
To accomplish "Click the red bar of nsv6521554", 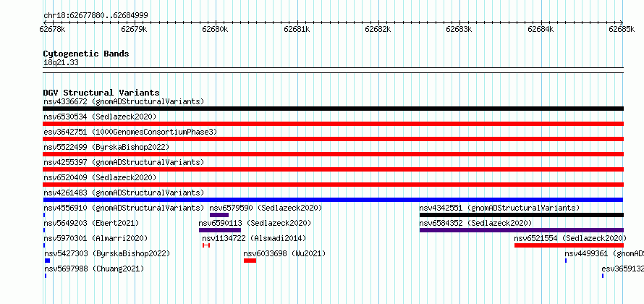I will click(569, 245).
